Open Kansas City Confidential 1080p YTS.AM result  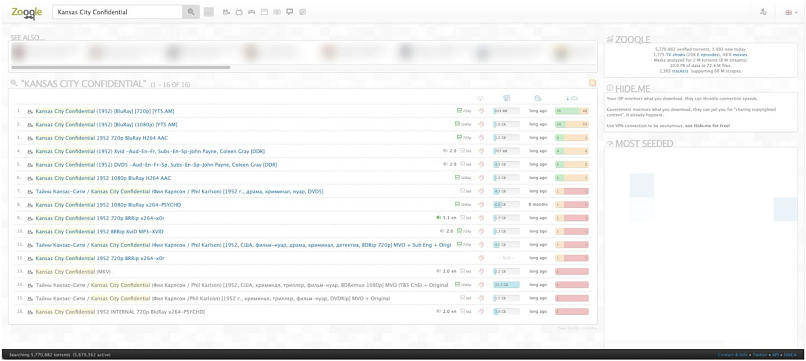(106, 124)
